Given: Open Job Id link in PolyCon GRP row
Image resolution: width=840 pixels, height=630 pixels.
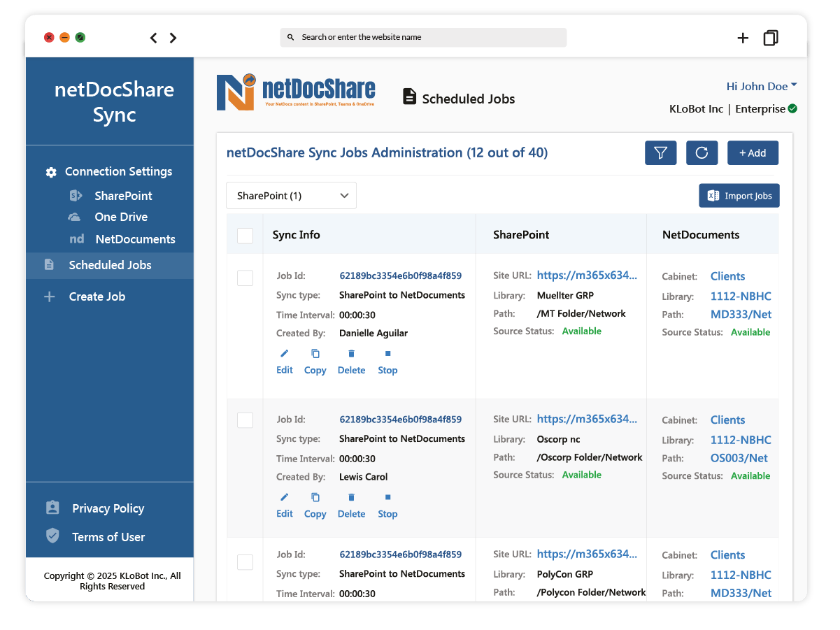Looking at the screenshot, I should coord(400,554).
